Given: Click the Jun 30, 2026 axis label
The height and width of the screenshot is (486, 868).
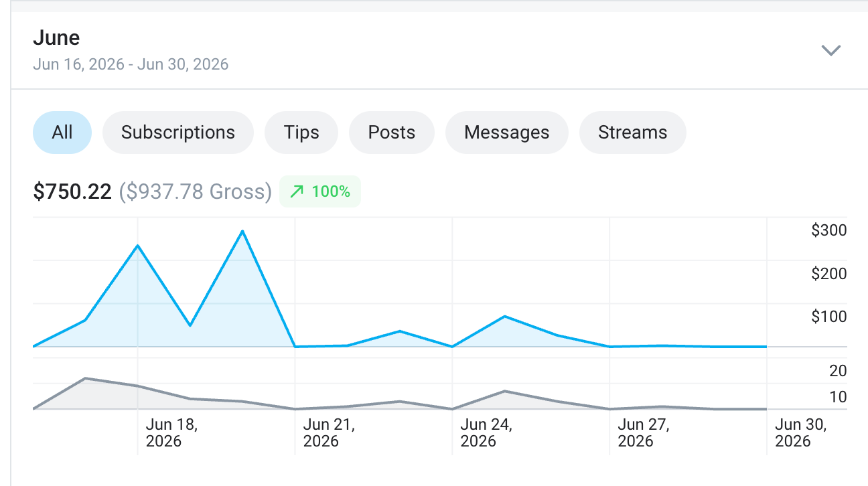Looking at the screenshot, I should click(x=801, y=432).
